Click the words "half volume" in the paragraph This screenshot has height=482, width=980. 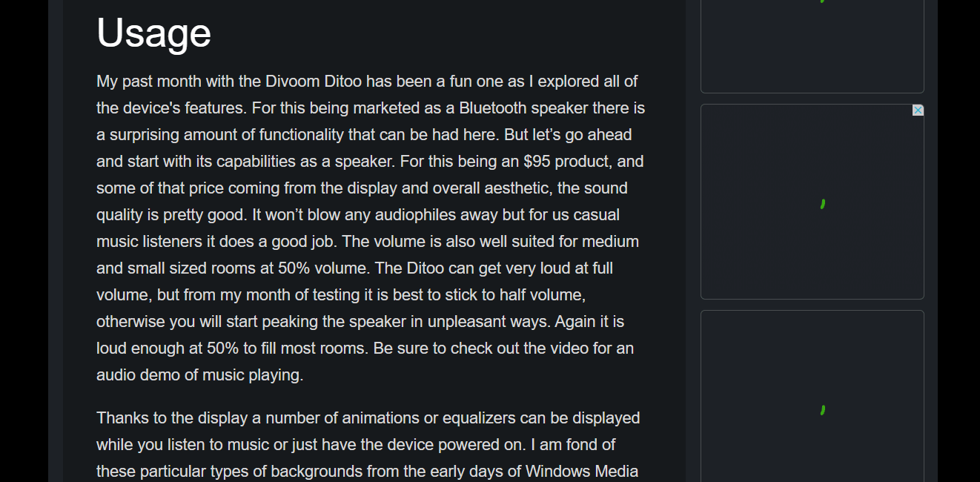[x=542, y=295]
